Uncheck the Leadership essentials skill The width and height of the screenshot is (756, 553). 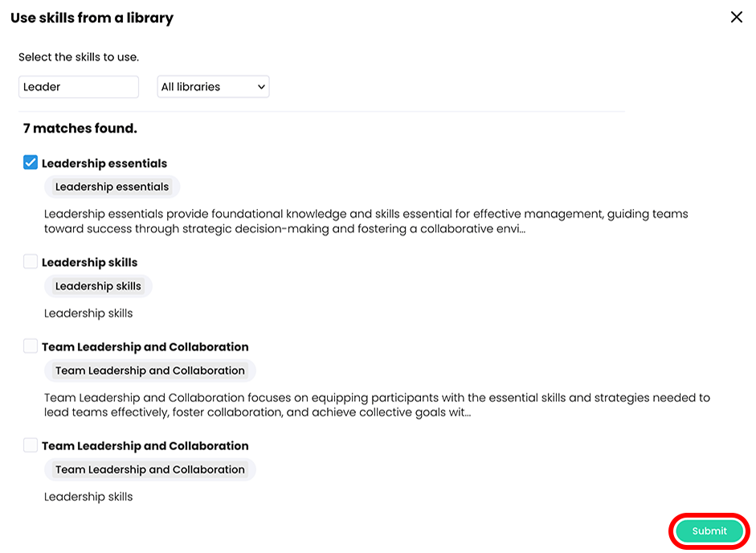click(30, 162)
